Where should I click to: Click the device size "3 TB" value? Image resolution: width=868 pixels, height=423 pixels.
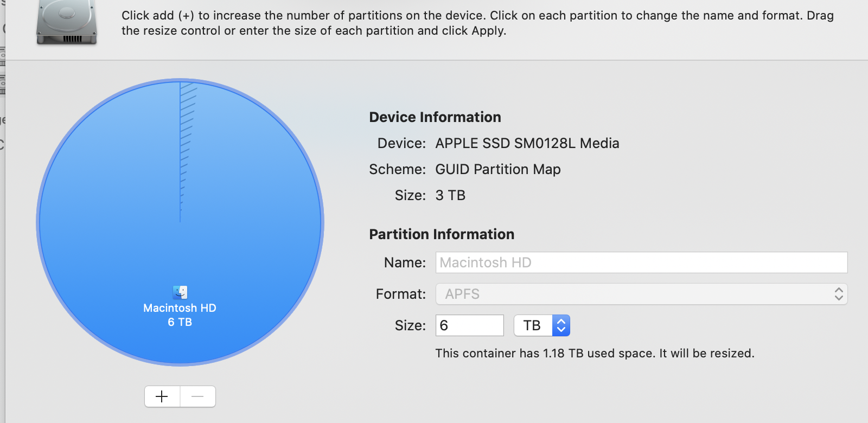450,195
